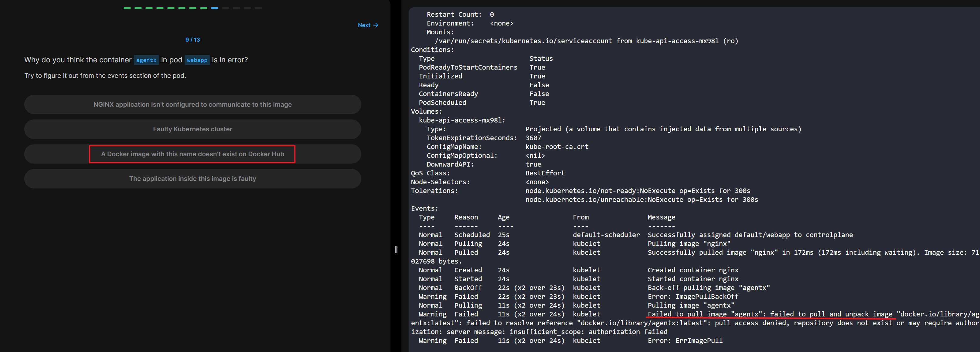Click the "Conditions:" heading in terminal

pos(432,50)
